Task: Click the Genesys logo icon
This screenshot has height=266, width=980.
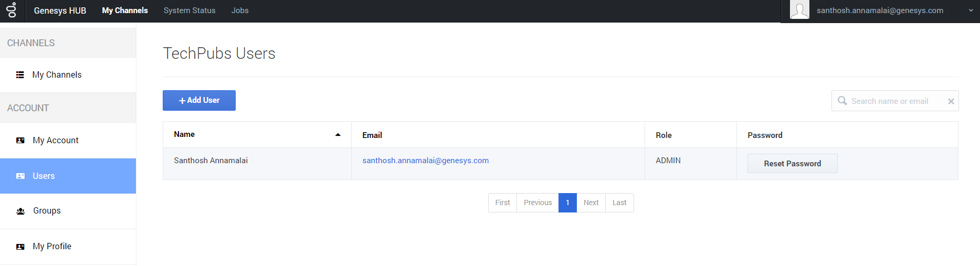Action: point(11,10)
